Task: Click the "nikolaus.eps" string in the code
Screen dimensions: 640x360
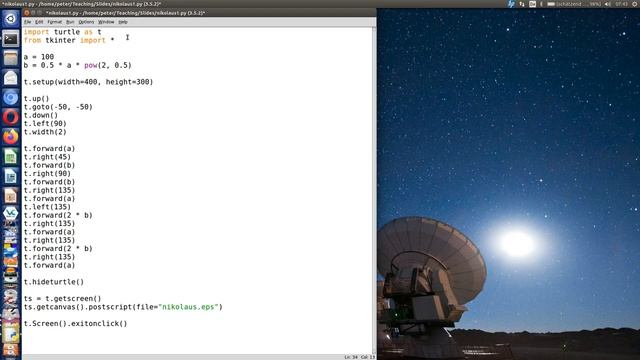Action: (189, 307)
